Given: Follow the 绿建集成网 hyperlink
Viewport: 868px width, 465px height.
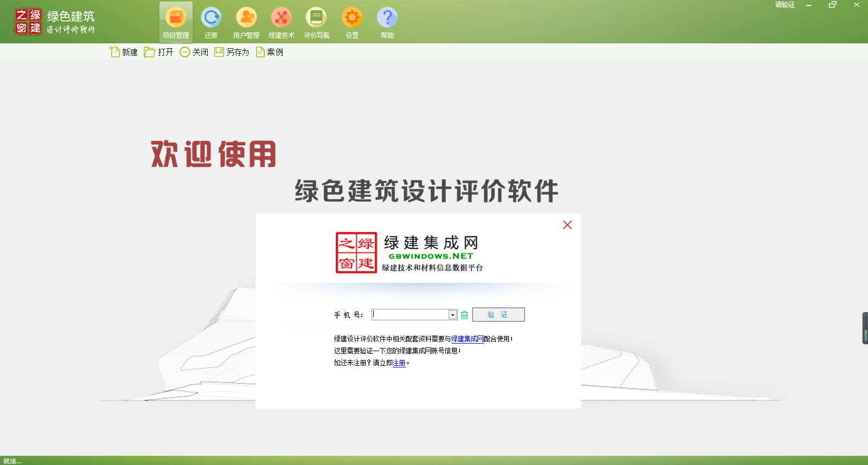Looking at the screenshot, I should pyautogui.click(x=467, y=339).
